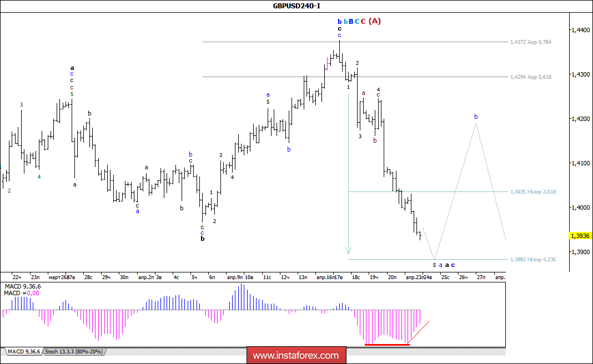Click the 1,4100 price axis value

pyautogui.click(x=581, y=163)
